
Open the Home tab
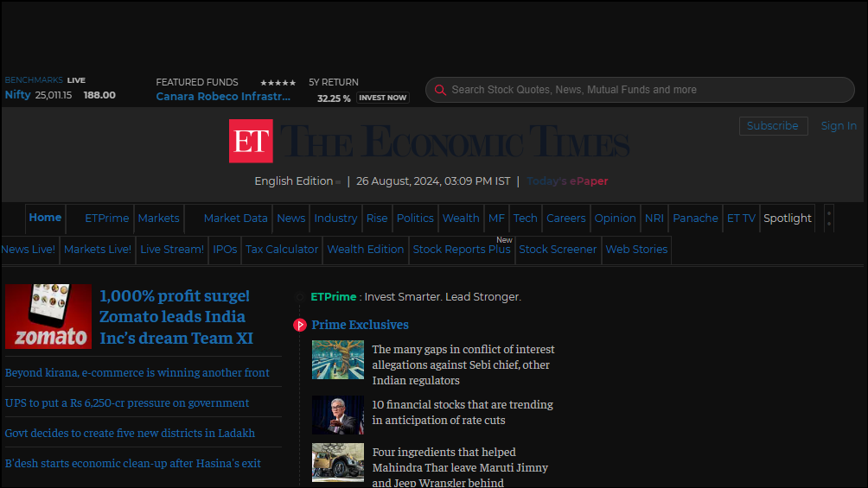[45, 218]
